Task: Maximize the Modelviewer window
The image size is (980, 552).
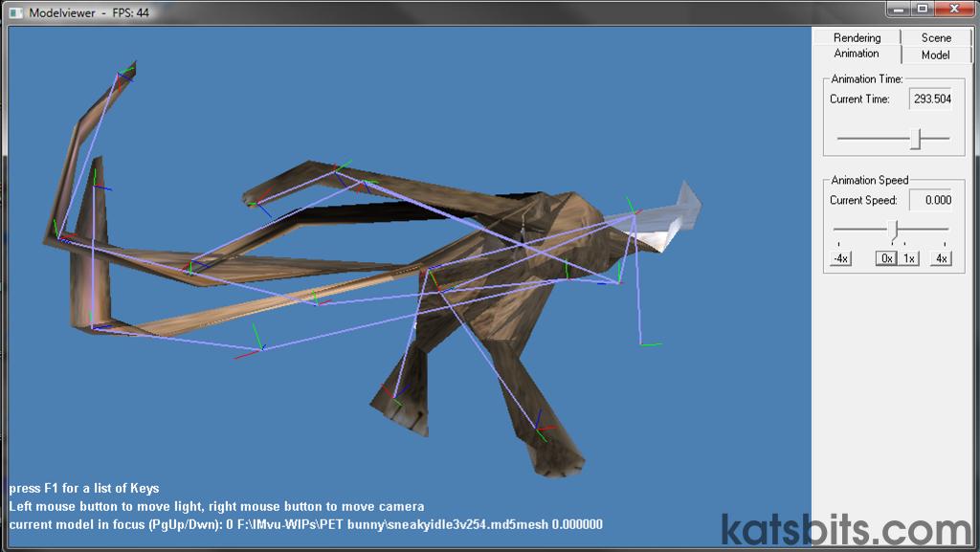Action: click(922, 10)
